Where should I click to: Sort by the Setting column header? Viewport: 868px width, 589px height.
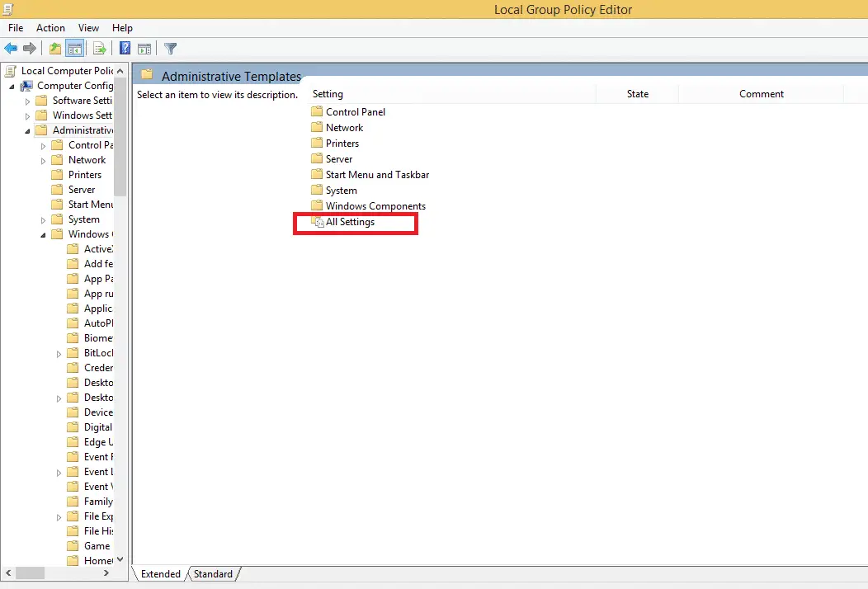pyautogui.click(x=451, y=94)
